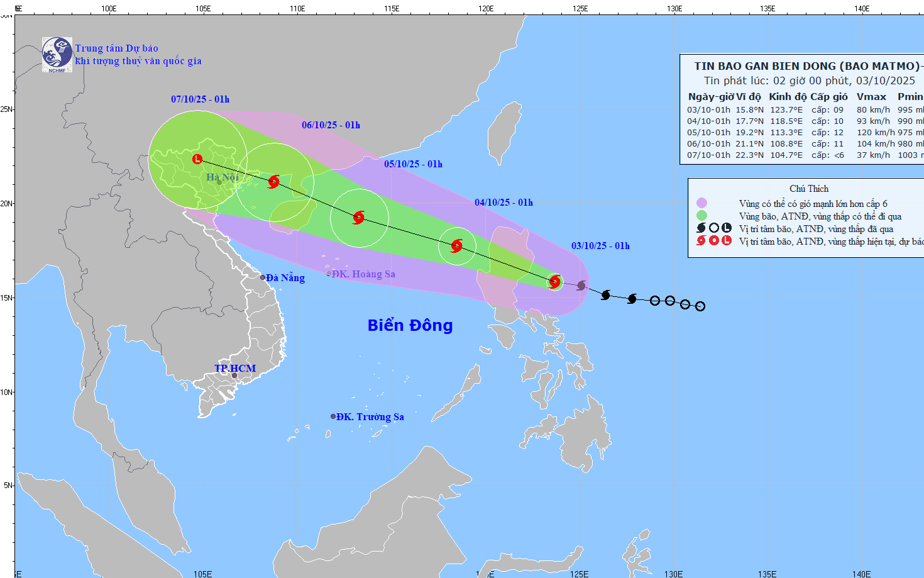Click the ĐK. Hoàng Sa label

[x=363, y=274]
